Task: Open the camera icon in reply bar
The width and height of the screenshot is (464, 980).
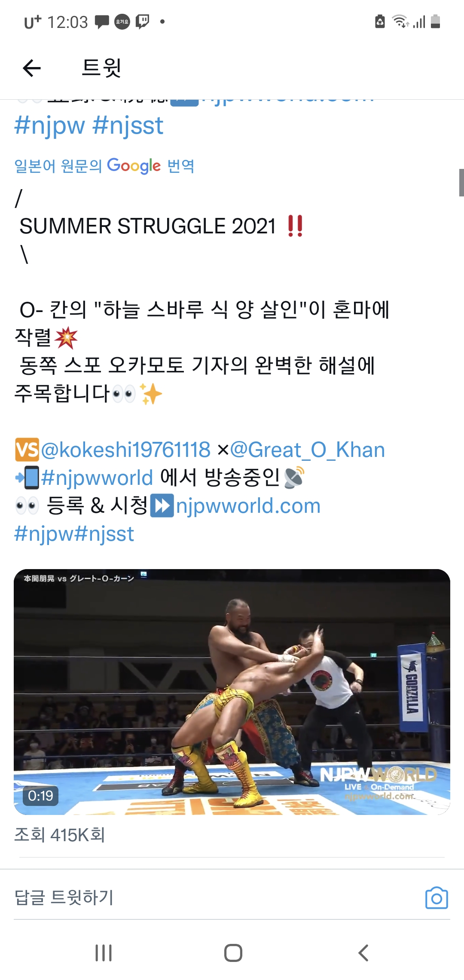Action: tap(437, 898)
